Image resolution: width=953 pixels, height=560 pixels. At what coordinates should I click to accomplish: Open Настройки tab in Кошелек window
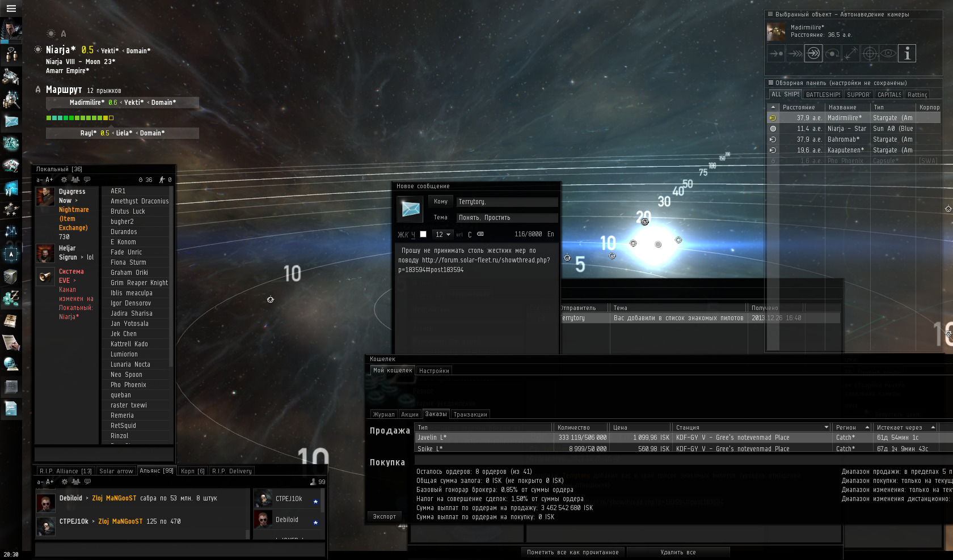tap(434, 371)
